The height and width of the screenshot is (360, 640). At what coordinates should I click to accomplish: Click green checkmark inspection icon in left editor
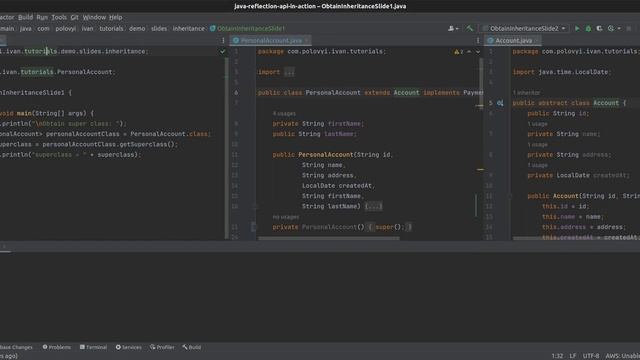pyautogui.click(x=222, y=51)
